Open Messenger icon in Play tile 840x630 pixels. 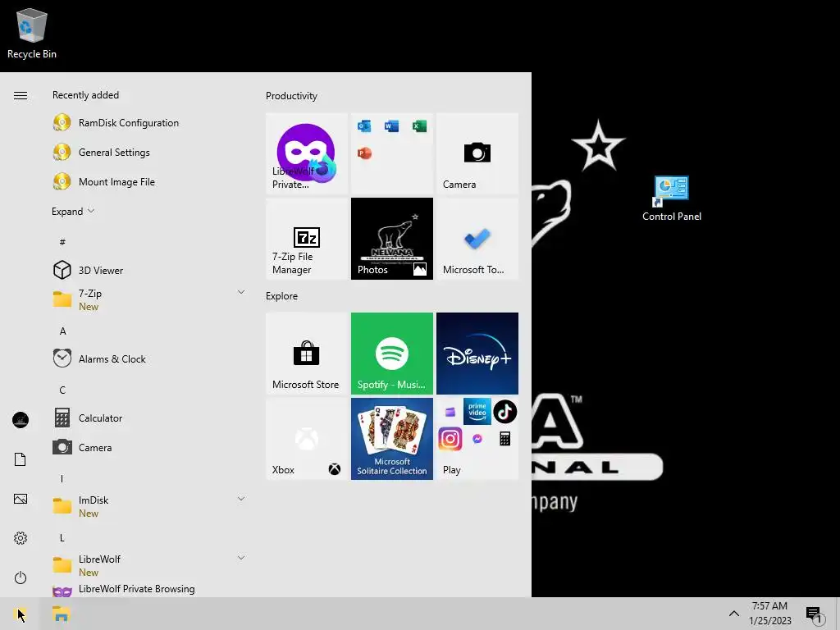477,439
